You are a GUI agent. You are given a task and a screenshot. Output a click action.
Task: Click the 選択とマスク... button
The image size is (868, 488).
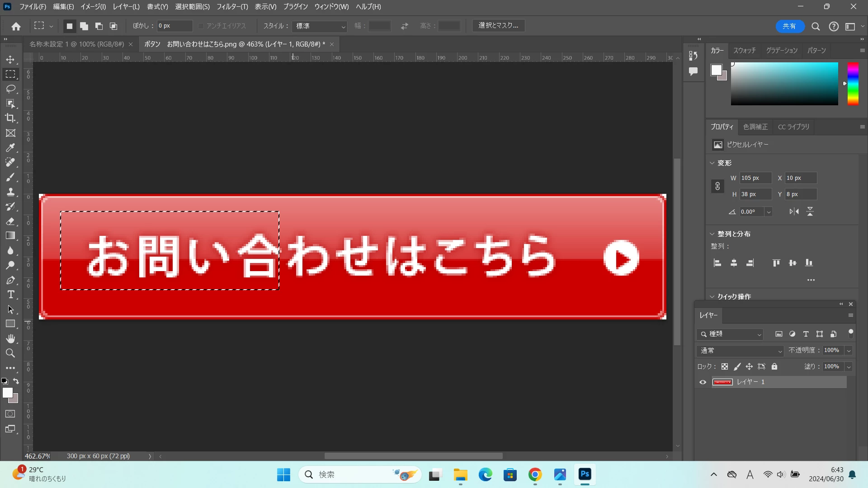(498, 26)
